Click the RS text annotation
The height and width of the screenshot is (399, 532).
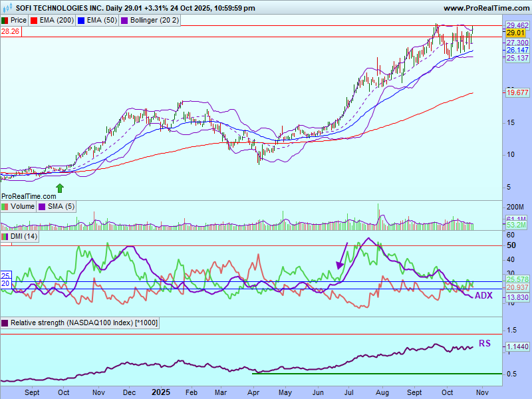click(484, 344)
